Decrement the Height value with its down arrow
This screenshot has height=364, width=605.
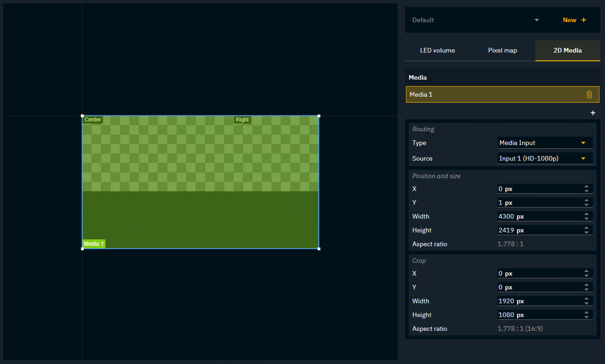pyautogui.click(x=587, y=232)
